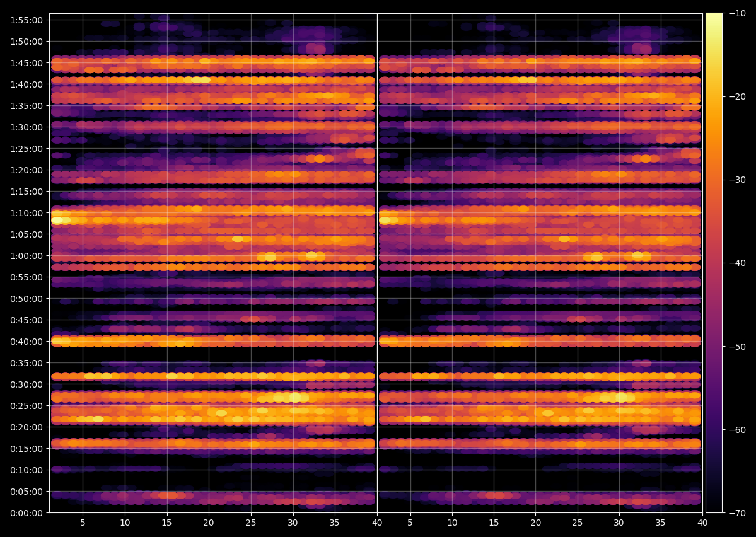Select the 0:55:00 y-axis tick label
756x537 pixels.
point(26,278)
